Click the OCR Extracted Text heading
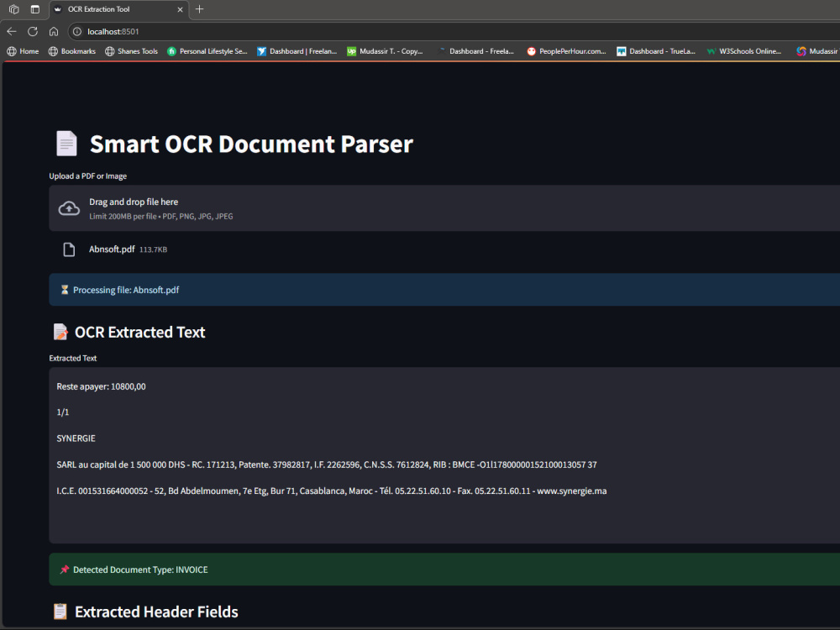 point(139,332)
